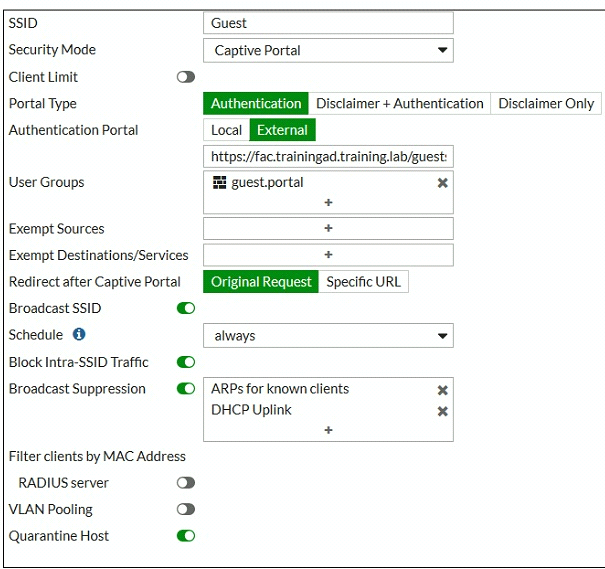Open the Schedule info tooltip icon
This screenshot has width=605, height=569.
point(79,334)
